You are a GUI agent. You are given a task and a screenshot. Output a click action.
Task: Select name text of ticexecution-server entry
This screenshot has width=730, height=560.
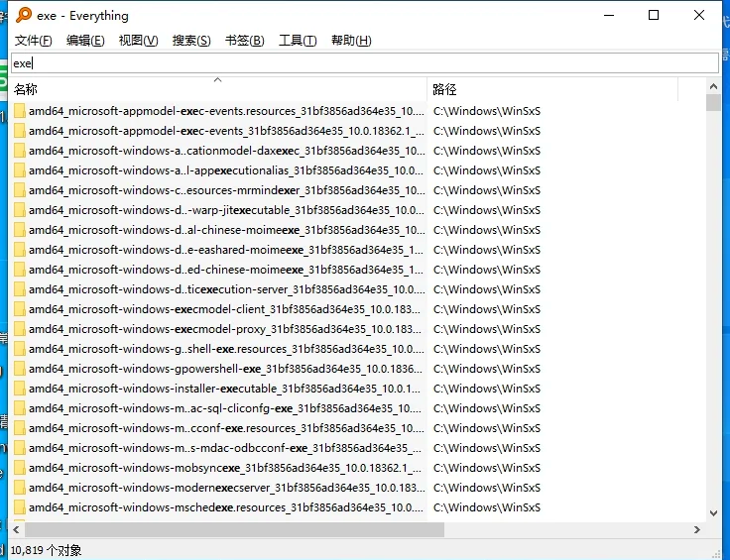click(227, 289)
